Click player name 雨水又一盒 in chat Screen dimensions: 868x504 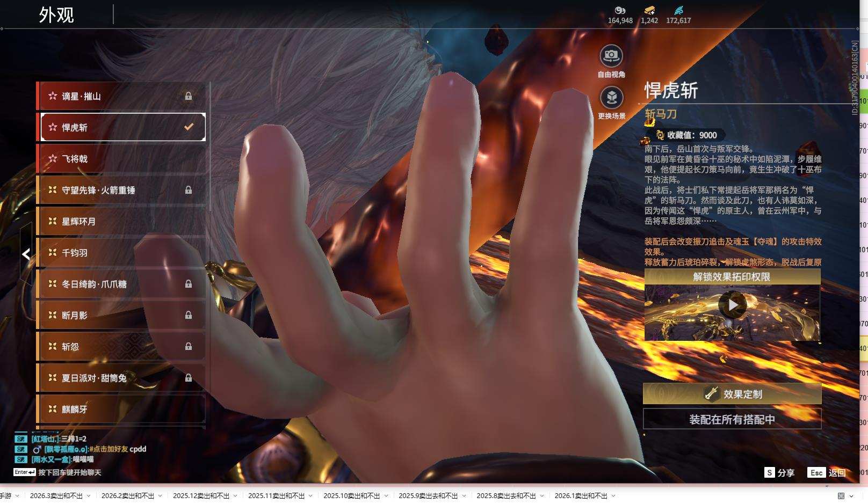[52, 459]
